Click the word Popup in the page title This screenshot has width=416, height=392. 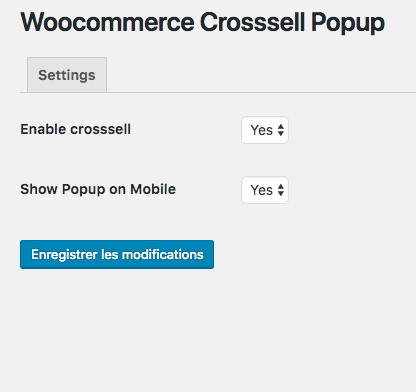click(348, 23)
